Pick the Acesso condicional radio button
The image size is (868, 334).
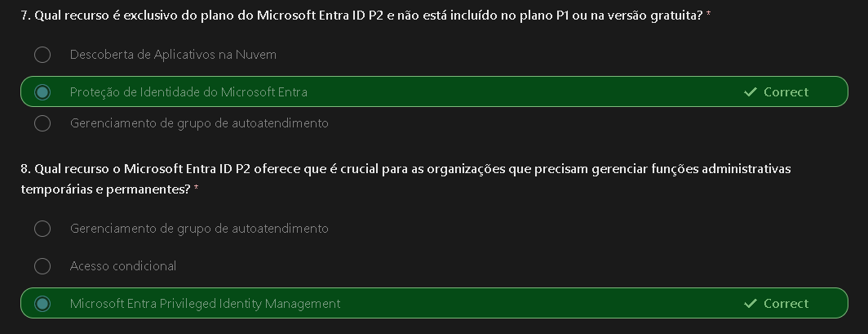[42, 266]
